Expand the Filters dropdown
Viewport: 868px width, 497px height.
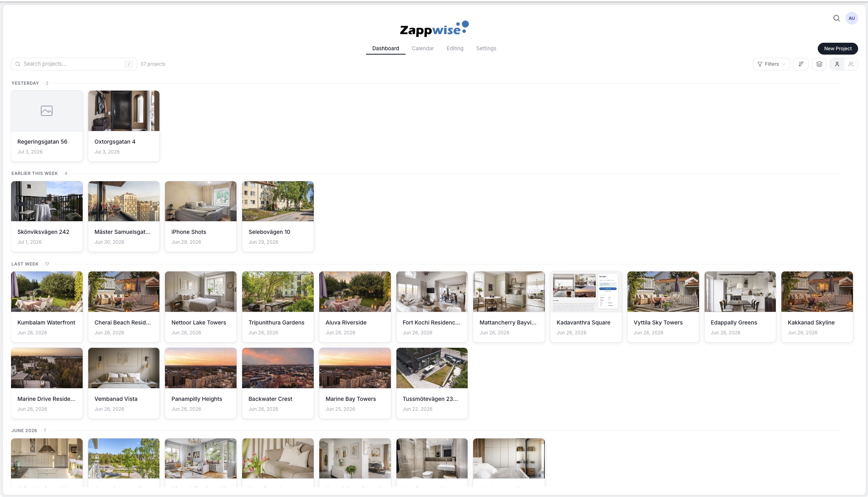tap(771, 64)
